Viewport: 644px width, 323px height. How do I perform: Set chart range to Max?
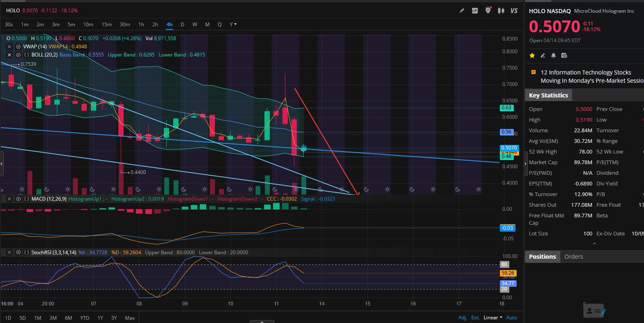(129, 318)
